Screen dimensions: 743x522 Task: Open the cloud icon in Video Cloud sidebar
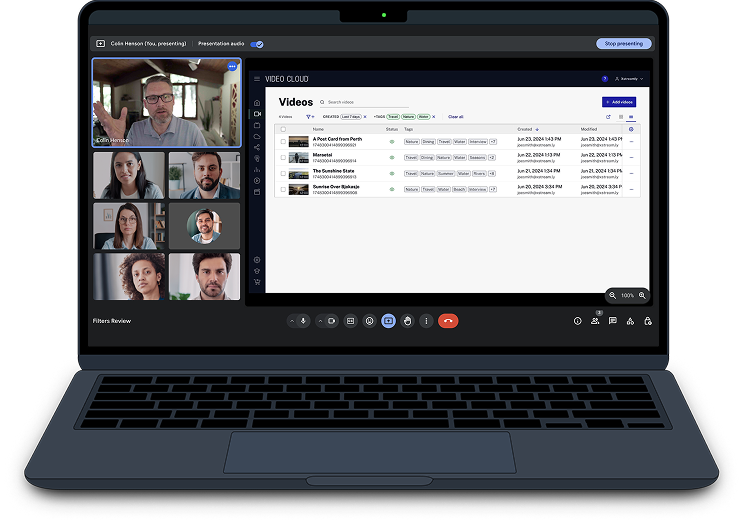pyautogui.click(x=257, y=136)
